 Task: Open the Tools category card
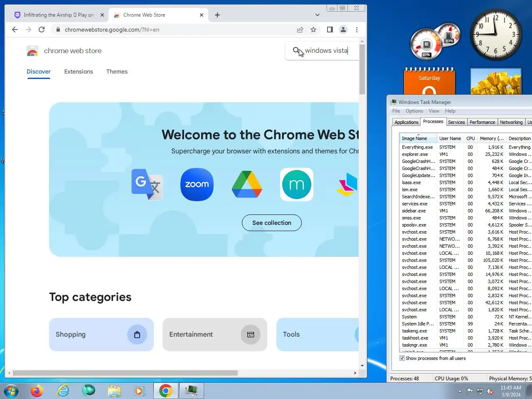318,335
